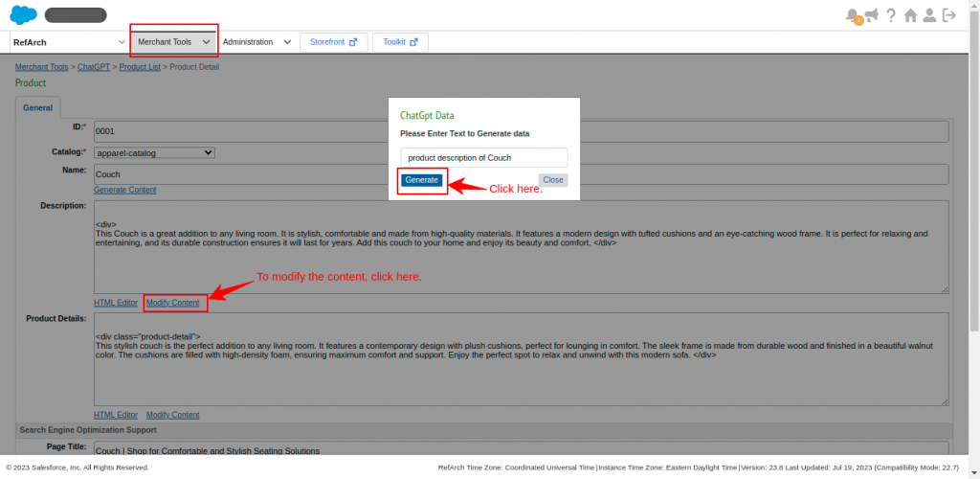Go to home via house icon
This screenshot has width=980, height=479.
point(910,15)
